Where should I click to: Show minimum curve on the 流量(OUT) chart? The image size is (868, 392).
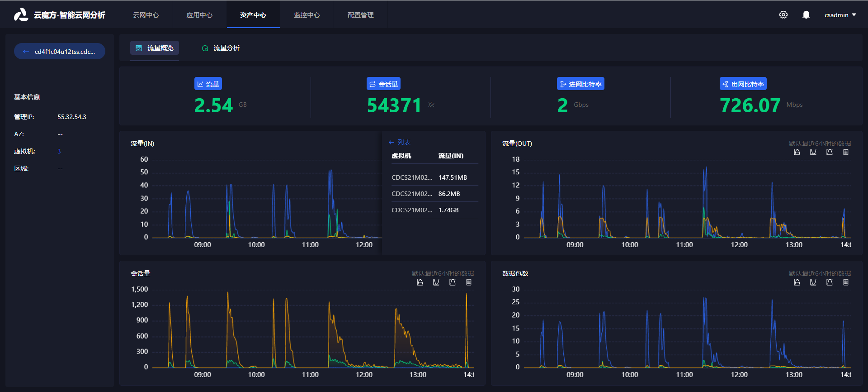click(813, 153)
